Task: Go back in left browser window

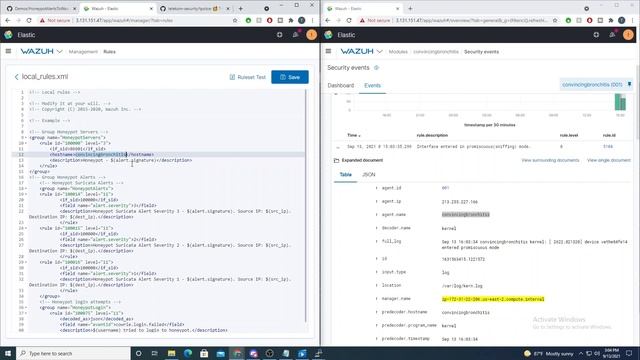Action: coord(8,20)
